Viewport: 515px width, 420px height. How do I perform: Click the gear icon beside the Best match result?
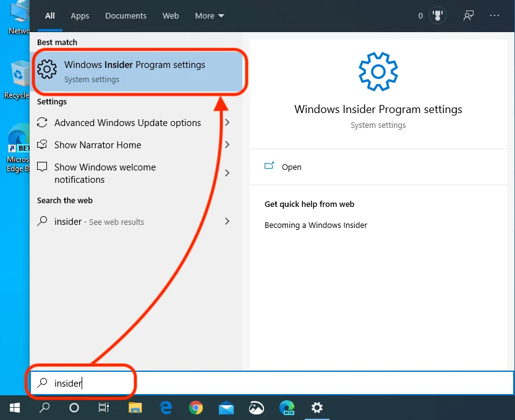point(47,69)
